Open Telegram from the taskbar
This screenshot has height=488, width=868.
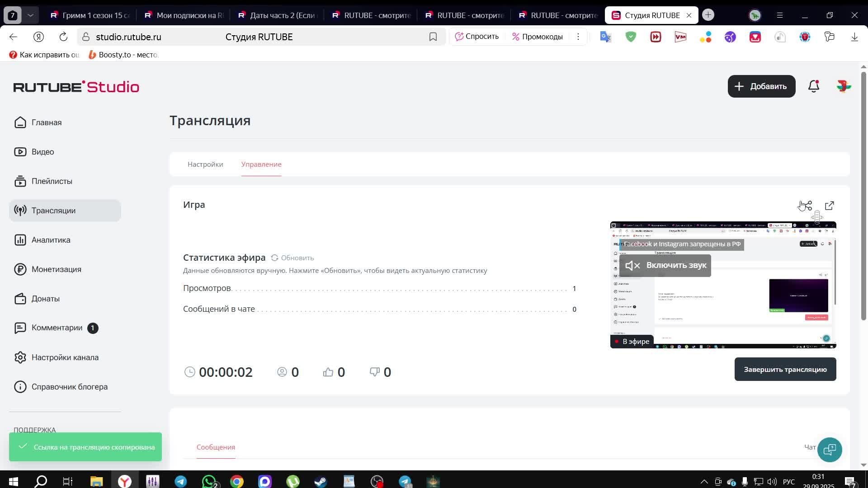pyautogui.click(x=181, y=482)
